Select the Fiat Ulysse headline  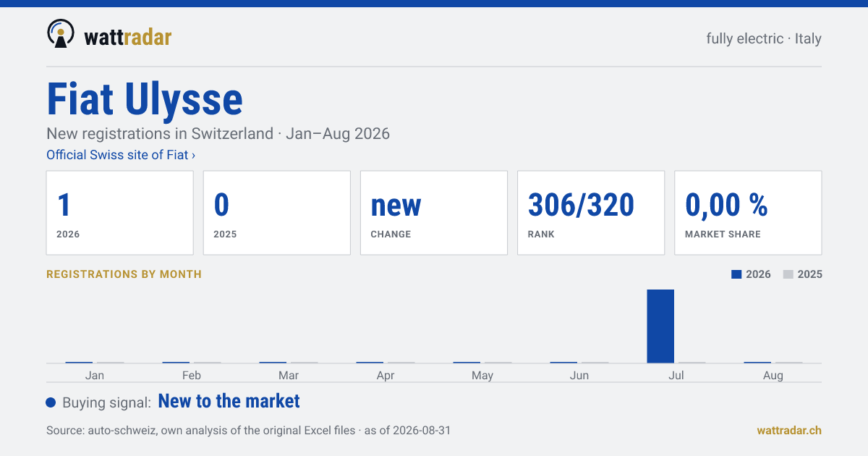(x=145, y=99)
